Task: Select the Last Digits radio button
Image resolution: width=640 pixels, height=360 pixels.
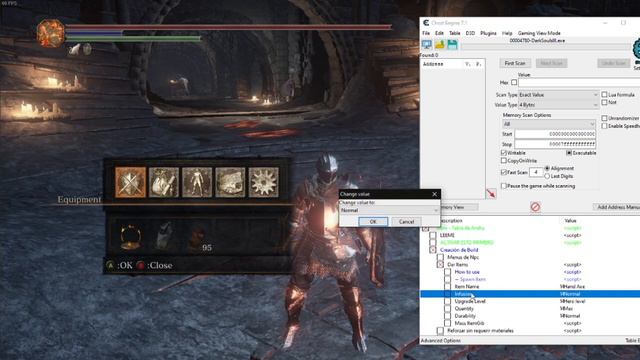Action: coord(547,176)
